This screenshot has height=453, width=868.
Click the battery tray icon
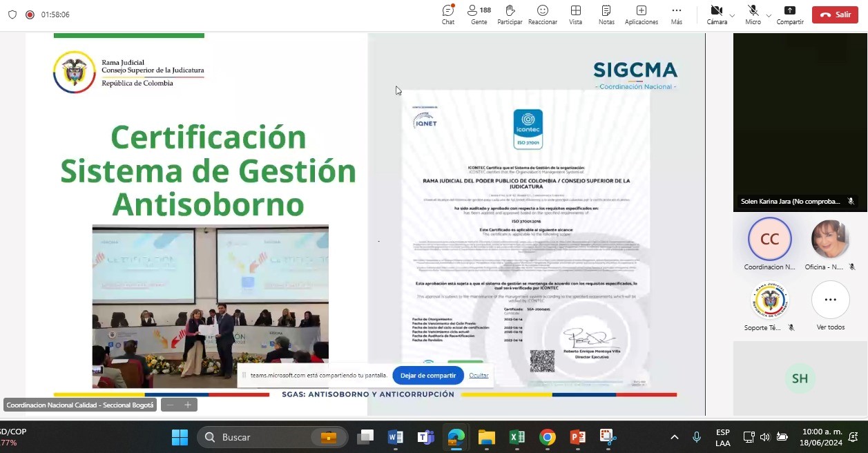tap(782, 437)
